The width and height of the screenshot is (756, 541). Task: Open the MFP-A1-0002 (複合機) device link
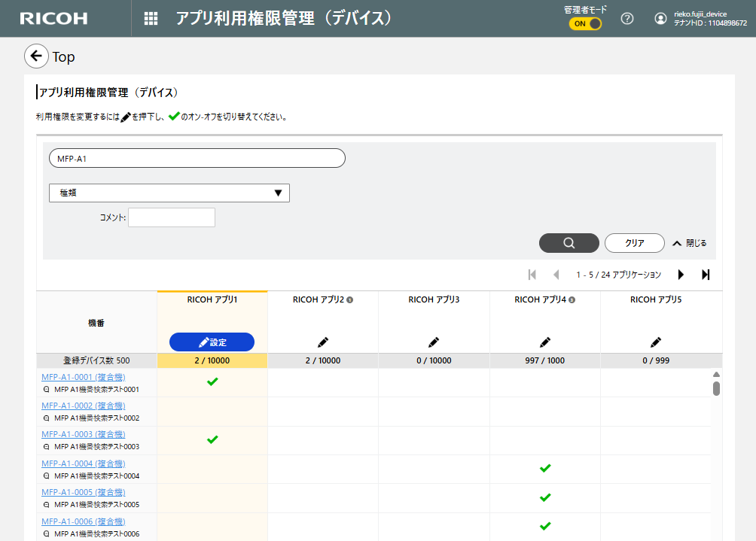83,406
